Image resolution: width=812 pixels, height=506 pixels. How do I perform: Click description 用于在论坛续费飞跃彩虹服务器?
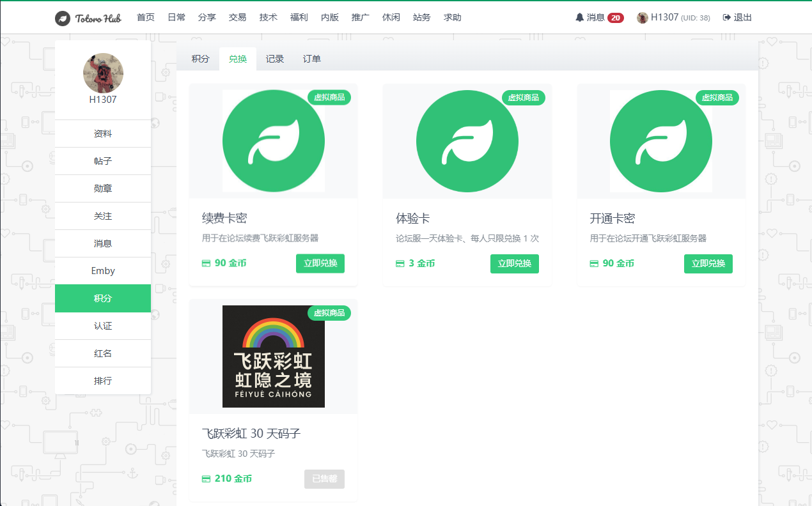(260, 238)
